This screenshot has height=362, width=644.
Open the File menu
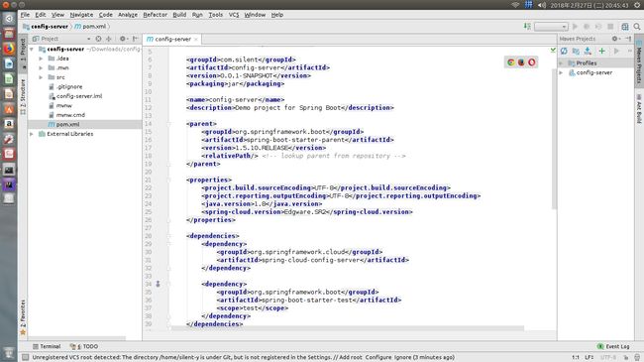25,15
